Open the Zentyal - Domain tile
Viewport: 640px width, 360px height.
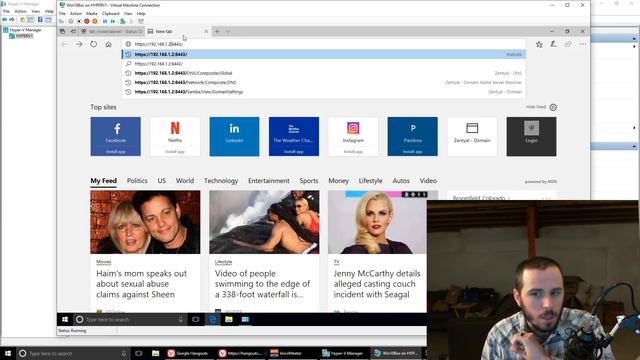point(472,136)
